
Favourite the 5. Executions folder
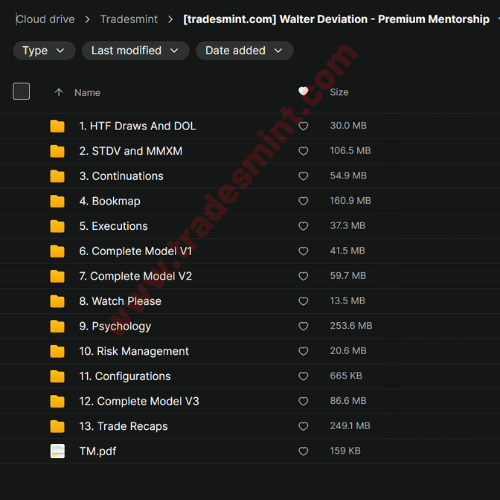pos(303,226)
